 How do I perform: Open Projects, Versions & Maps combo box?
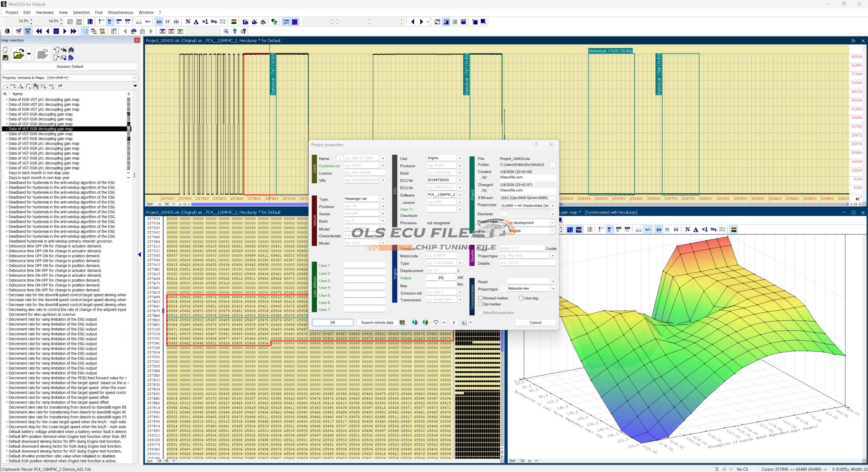pyautogui.click(x=135, y=78)
